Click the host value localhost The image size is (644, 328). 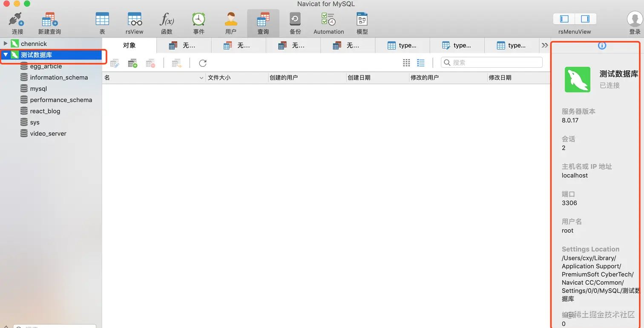point(575,175)
